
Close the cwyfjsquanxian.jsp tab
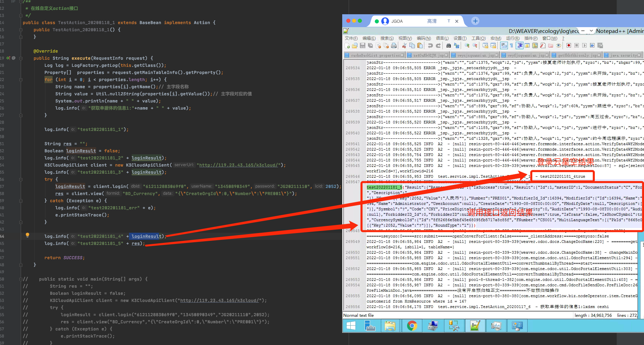[548, 55]
